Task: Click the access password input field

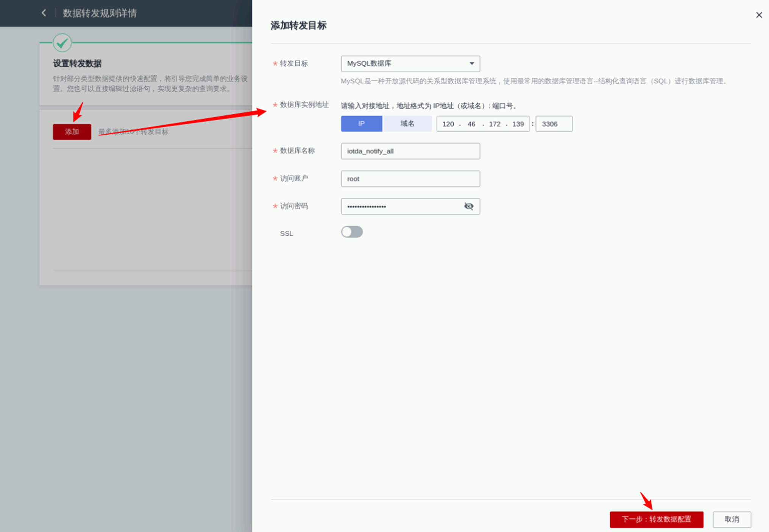Action: pos(401,207)
